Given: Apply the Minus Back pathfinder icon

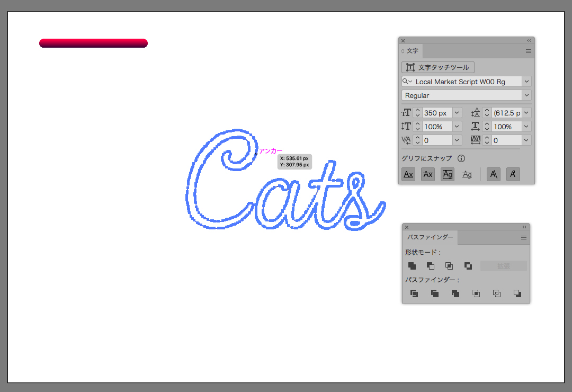Looking at the screenshot, I should tap(517, 293).
